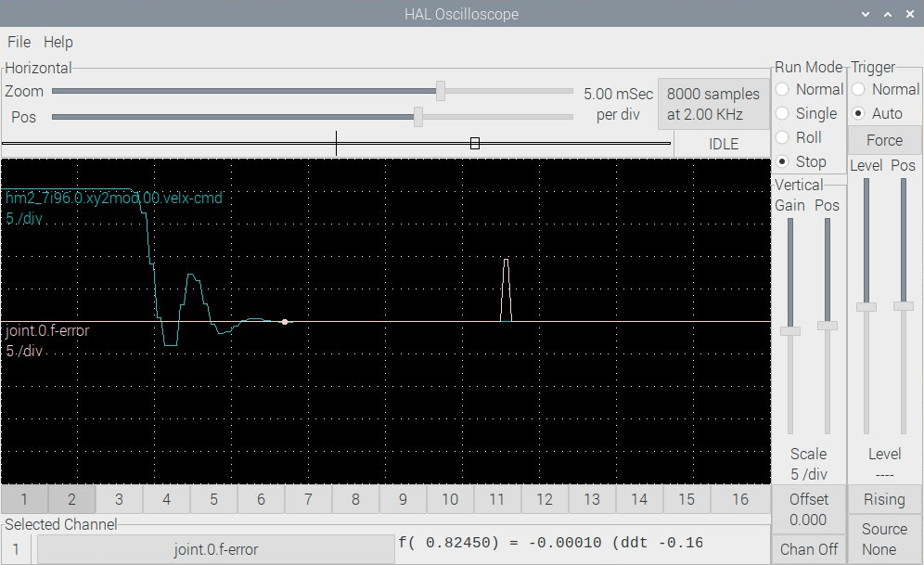Select channel 4 button

pyautogui.click(x=166, y=499)
